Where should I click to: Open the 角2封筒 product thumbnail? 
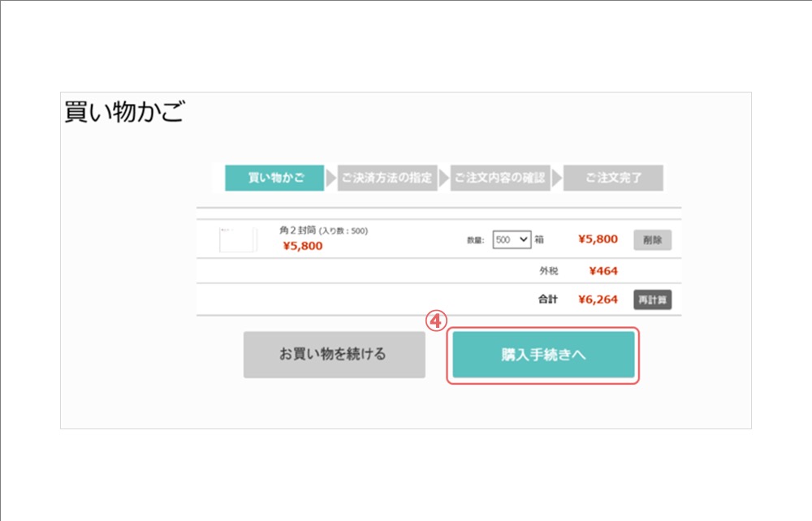click(x=238, y=239)
